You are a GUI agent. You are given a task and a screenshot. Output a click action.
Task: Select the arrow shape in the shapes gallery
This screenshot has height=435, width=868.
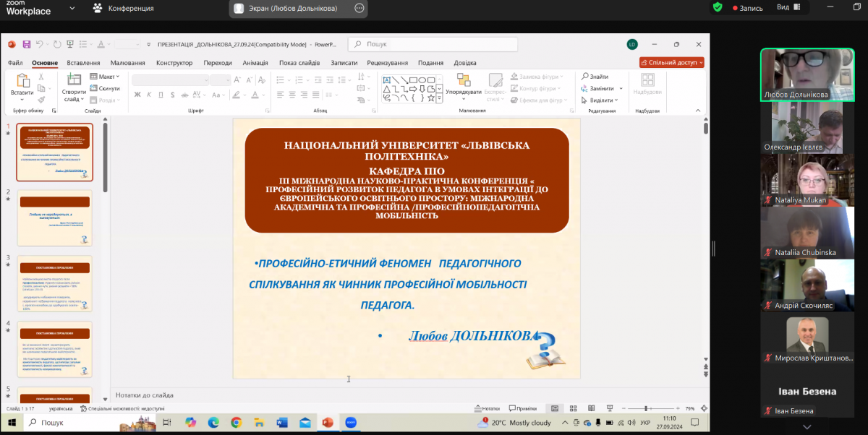tap(413, 89)
